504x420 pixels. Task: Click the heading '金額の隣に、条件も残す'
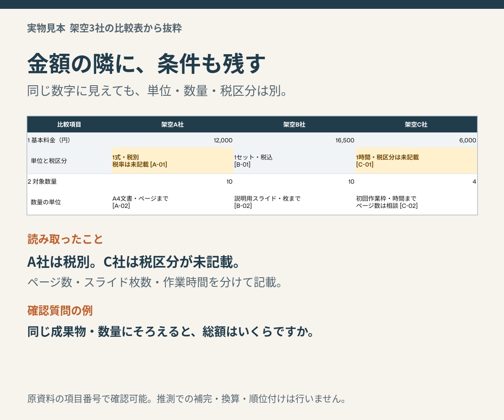point(147,64)
